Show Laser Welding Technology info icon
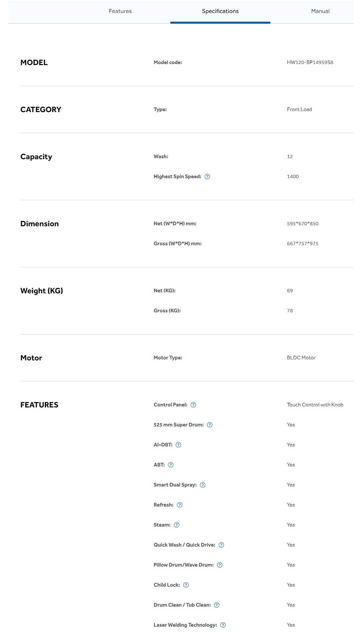 click(x=223, y=625)
